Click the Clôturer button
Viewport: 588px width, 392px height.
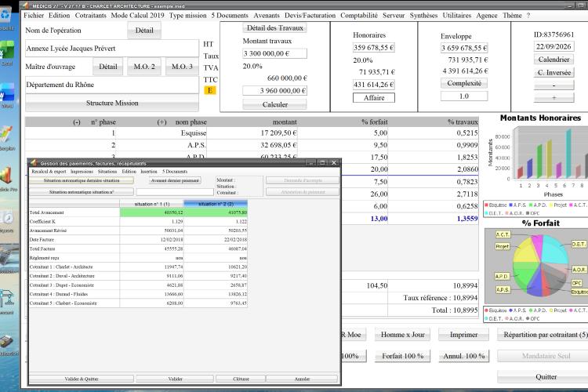pyautogui.click(x=241, y=379)
